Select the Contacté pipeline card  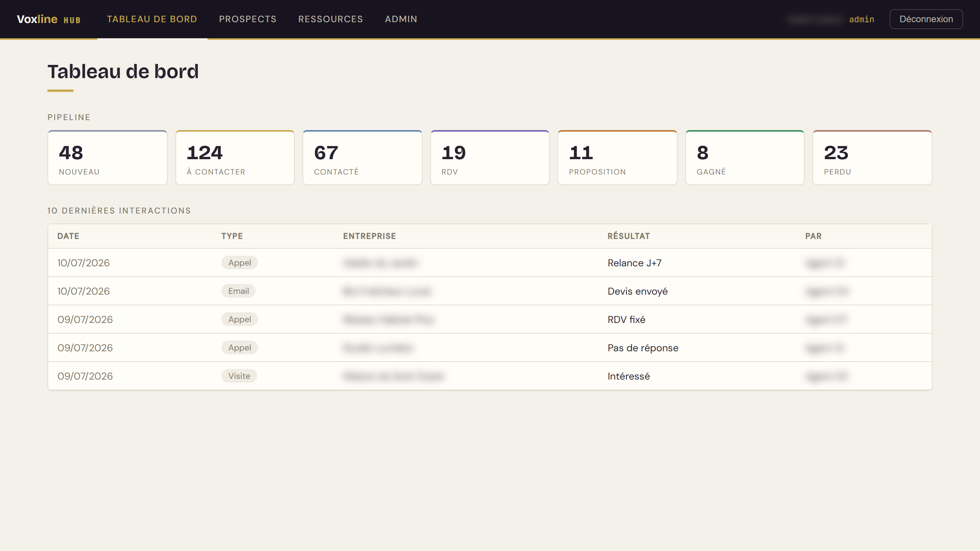point(363,158)
